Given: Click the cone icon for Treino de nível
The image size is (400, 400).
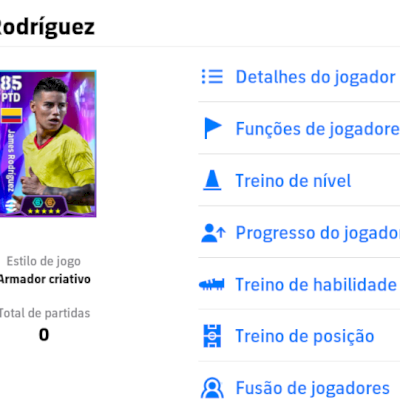Looking at the screenshot, I should pos(212,180).
